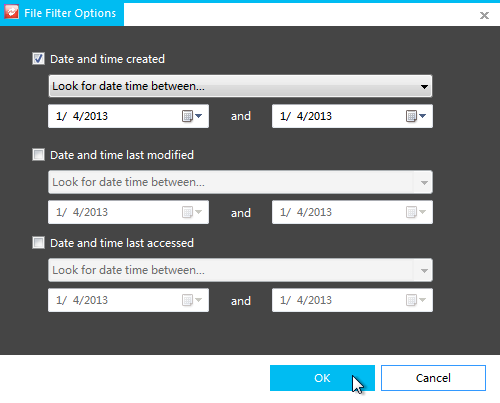Cancel the file filter dialog
Screen dimensions: 500x403
click(x=433, y=378)
